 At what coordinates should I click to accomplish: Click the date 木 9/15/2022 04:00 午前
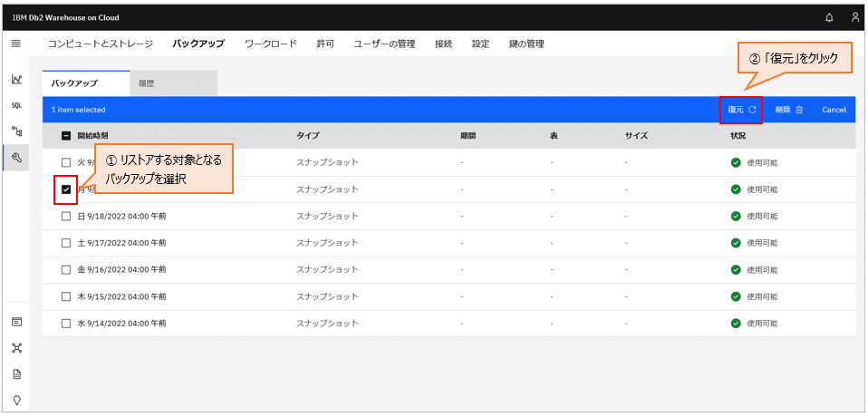[121, 296]
